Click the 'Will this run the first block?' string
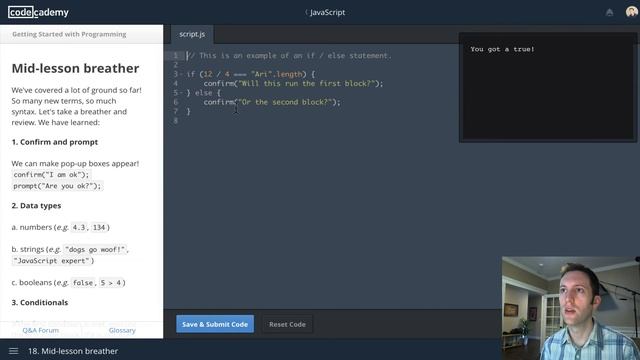 tap(307, 84)
